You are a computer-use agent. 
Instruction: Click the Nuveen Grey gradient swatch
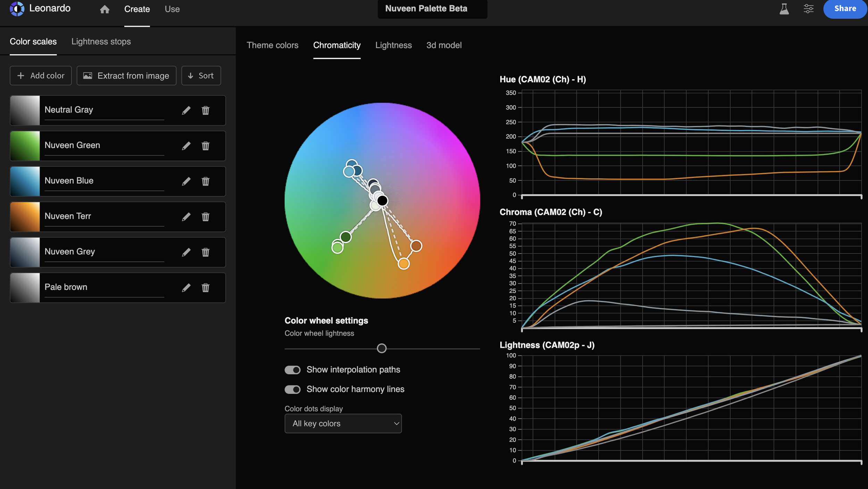(25, 252)
